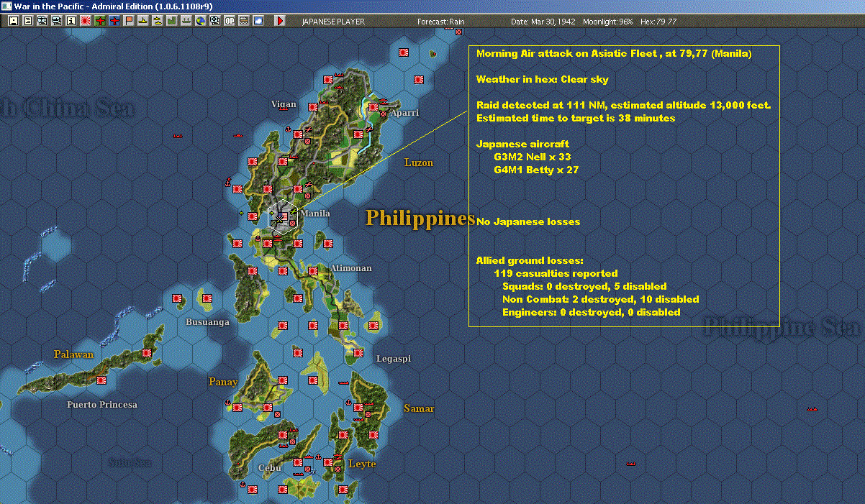Viewport: 865px width, 504px height.
Task: Click the striped table list icon
Action: 244,21
